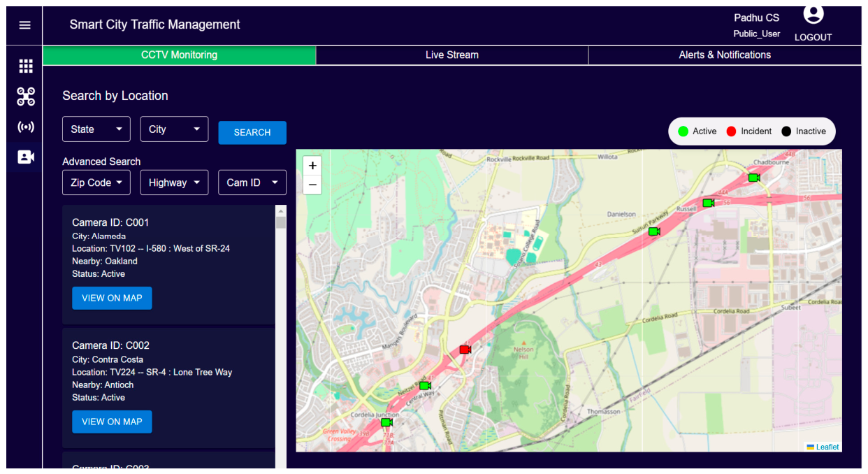Screen dimensions: 868x474
Task: Click the Public_User role label
Action: [x=756, y=34]
